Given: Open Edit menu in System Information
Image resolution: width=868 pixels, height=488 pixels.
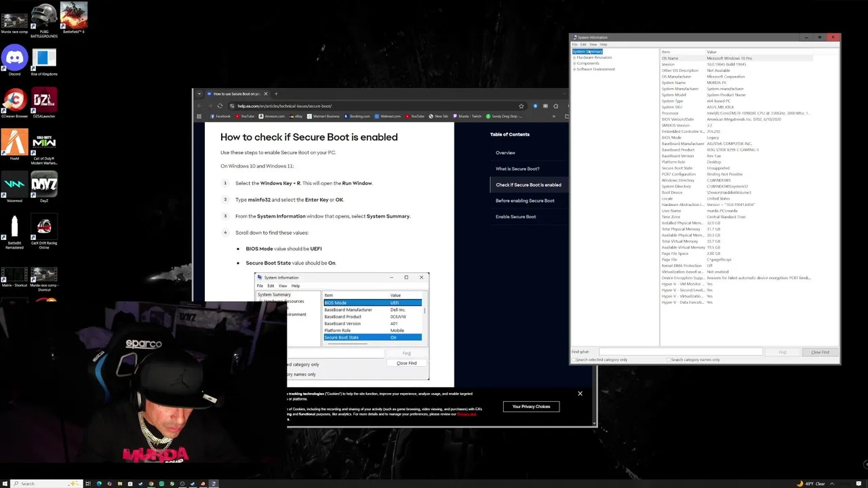Looking at the screenshot, I should click(583, 45).
